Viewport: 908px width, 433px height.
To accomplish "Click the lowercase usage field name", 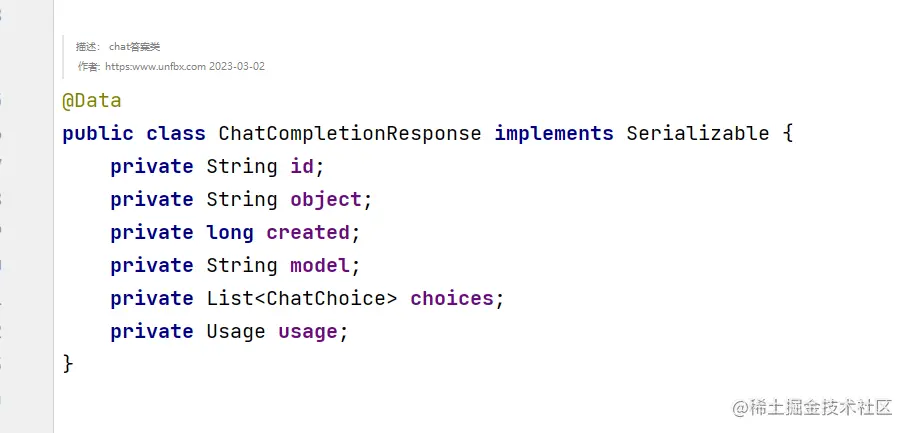I will pos(308,332).
